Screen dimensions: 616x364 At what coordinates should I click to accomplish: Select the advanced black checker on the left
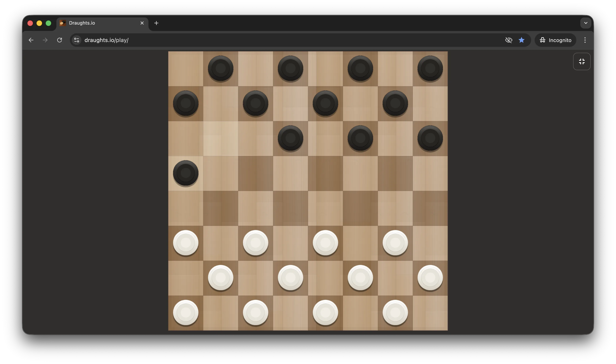point(185,173)
